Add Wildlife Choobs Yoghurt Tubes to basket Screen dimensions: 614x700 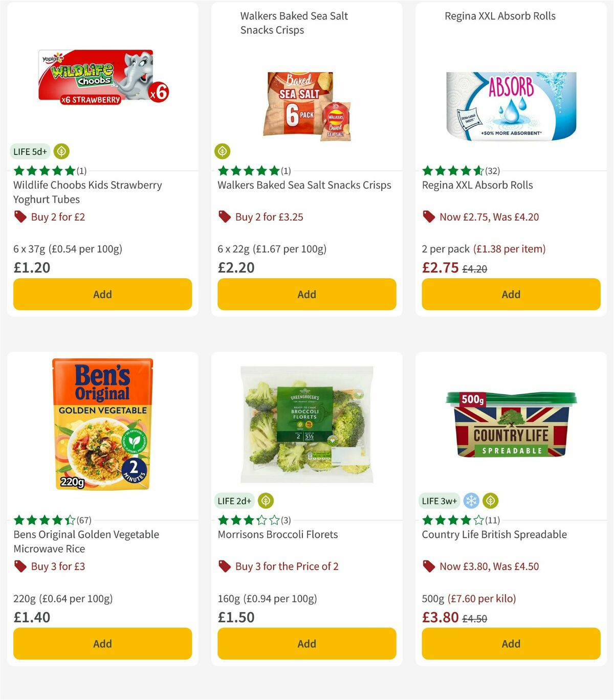(x=102, y=294)
